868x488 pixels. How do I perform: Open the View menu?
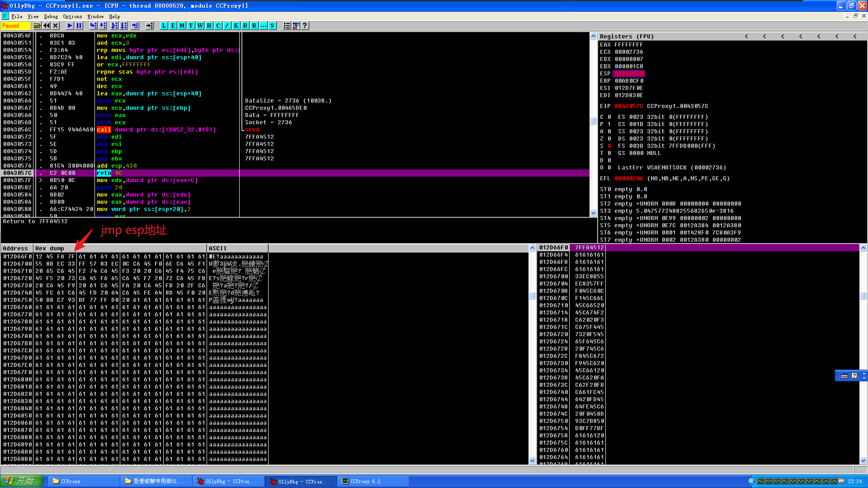click(33, 16)
